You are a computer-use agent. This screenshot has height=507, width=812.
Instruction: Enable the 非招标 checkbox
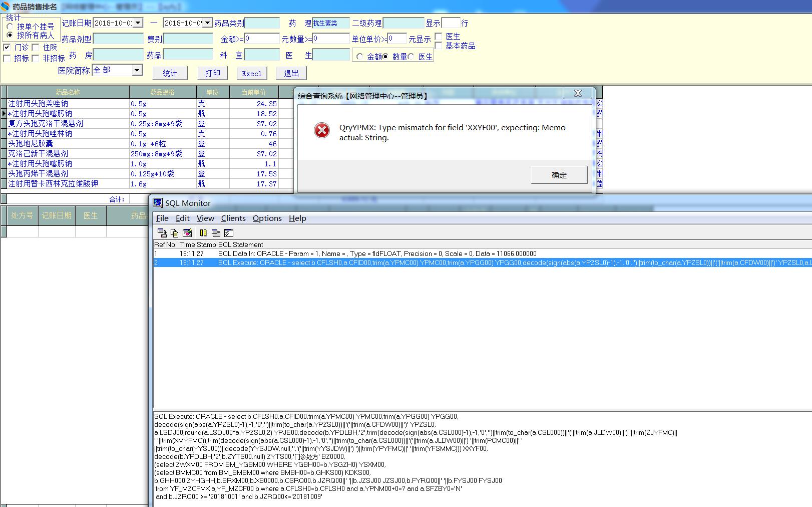[36, 58]
